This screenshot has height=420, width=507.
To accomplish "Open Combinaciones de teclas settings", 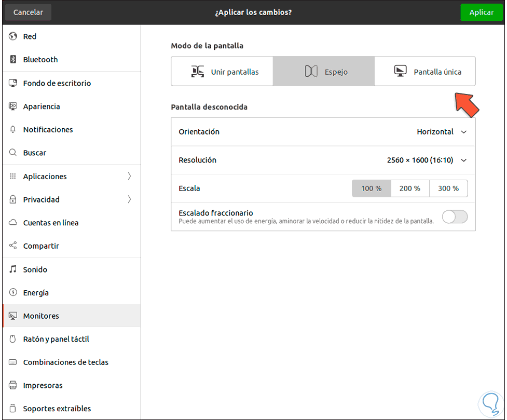I will click(x=72, y=362).
